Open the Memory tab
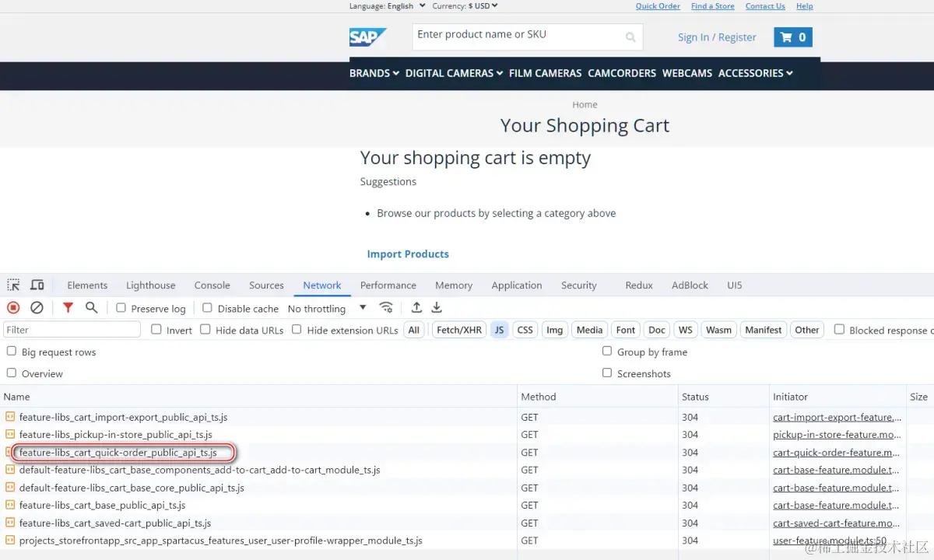Viewport: 934px width, 560px height. point(454,285)
